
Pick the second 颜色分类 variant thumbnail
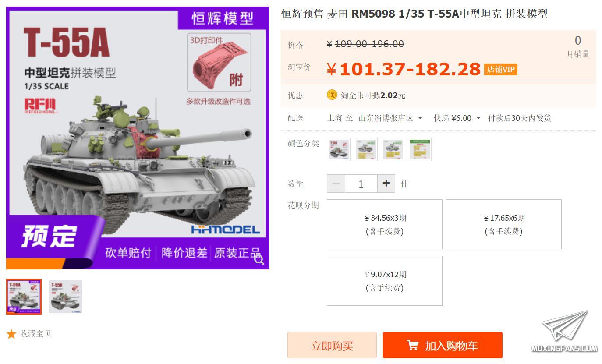tap(366, 149)
